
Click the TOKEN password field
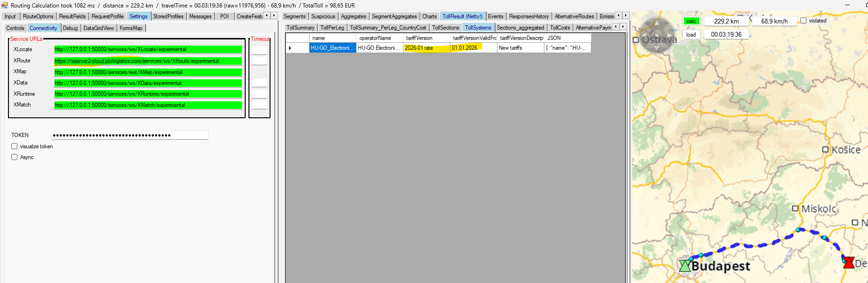[x=130, y=135]
